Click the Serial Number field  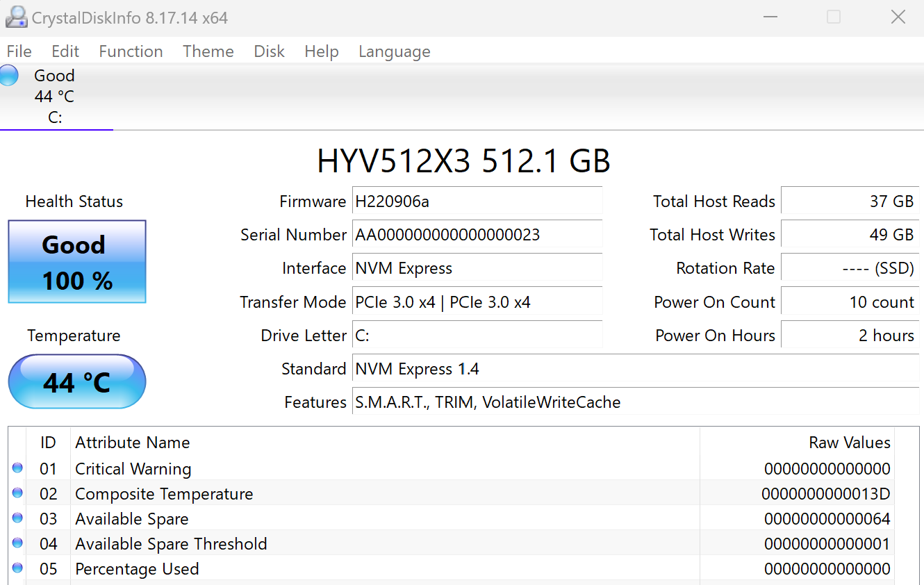click(477, 235)
